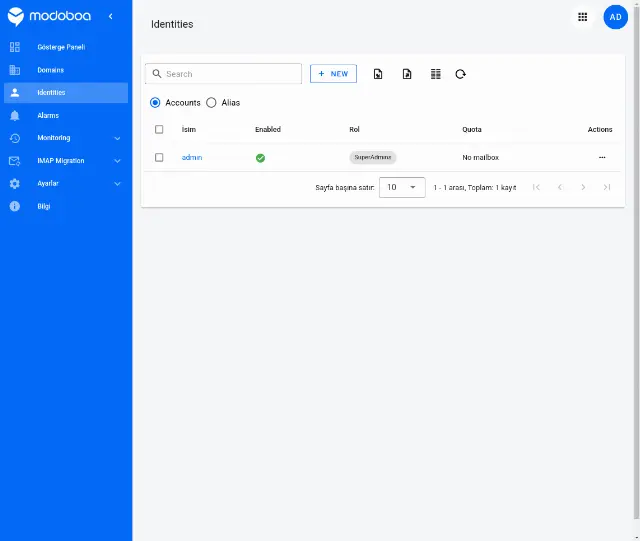Screen dimensions: 640x541
Task: Open the apps grid menu icon
Action: (x=582, y=17)
